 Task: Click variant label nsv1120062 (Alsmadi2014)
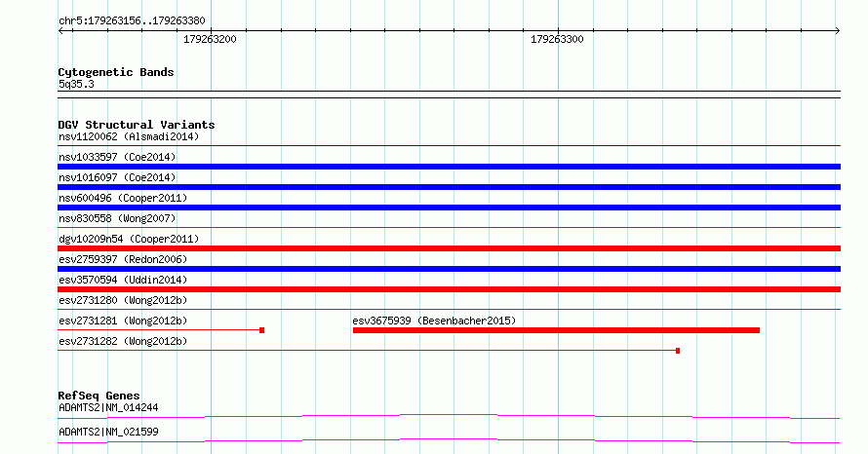coord(129,136)
